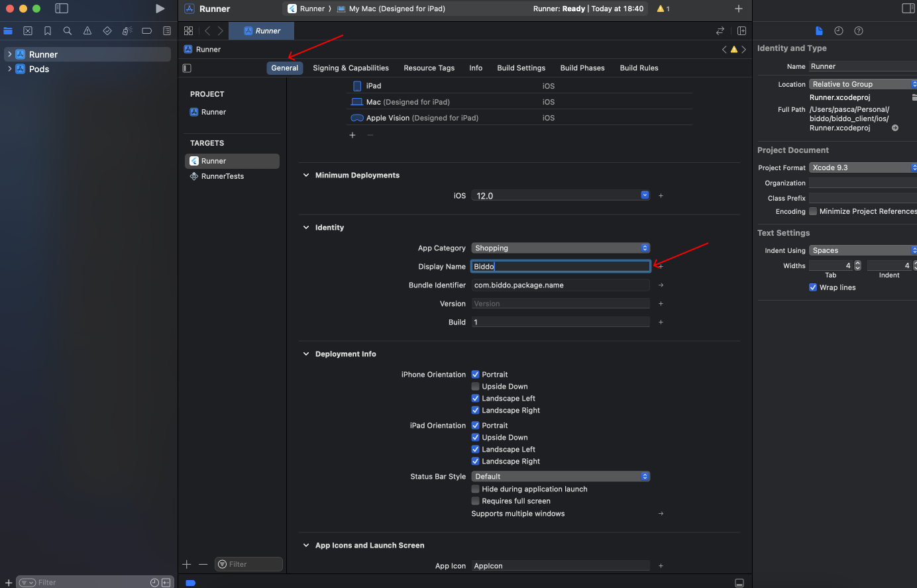Image resolution: width=917 pixels, height=588 pixels.
Task: Enable Requires full screen checkbox
Action: point(475,501)
